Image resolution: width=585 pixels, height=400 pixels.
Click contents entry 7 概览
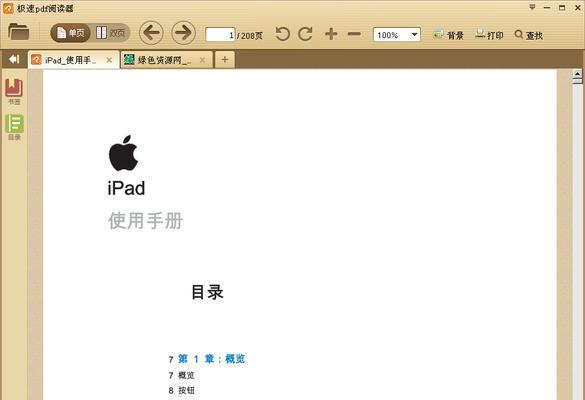coord(181,375)
